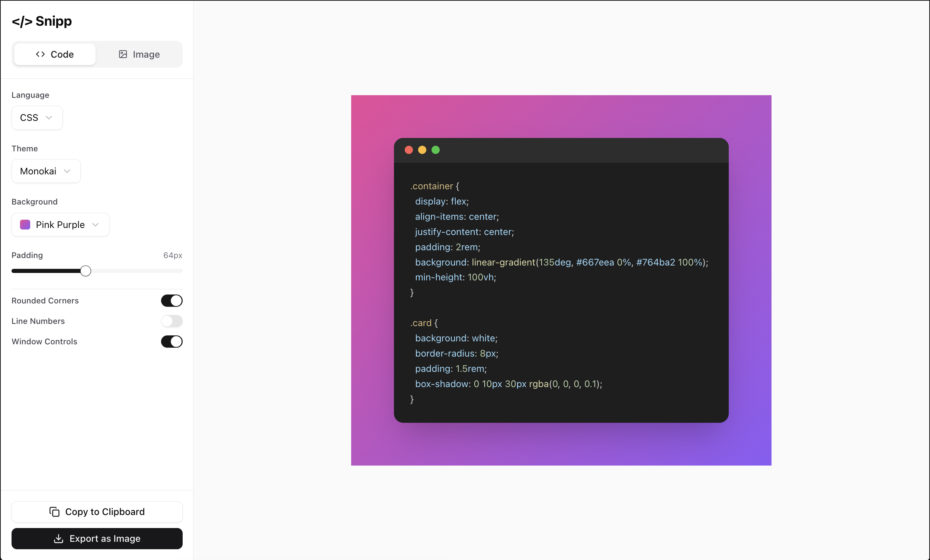The image size is (930, 560).
Task: Switch to the Image tab
Action: coord(139,54)
